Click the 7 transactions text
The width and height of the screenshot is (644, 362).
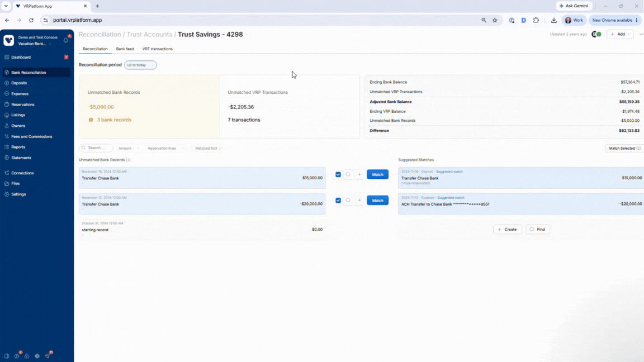point(244,120)
